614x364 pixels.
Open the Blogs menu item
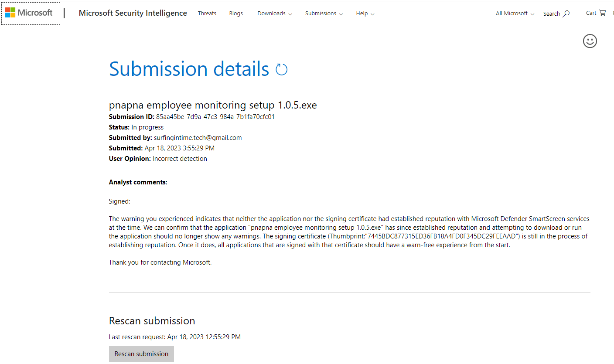(236, 14)
